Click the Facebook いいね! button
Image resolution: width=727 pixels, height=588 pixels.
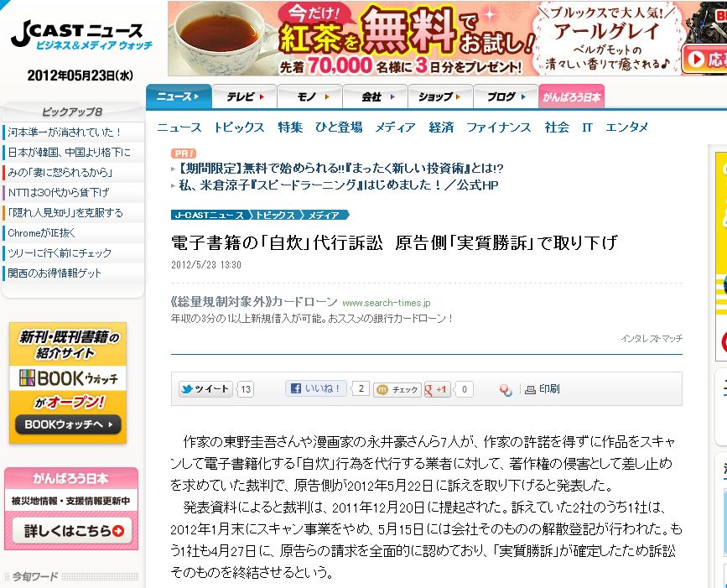[x=315, y=388]
